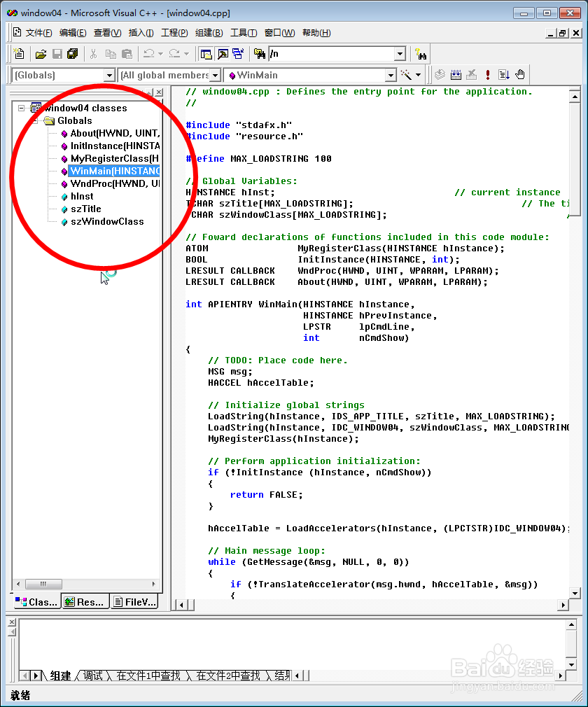Toggle the Output window toolbar icon

[x=222, y=53]
